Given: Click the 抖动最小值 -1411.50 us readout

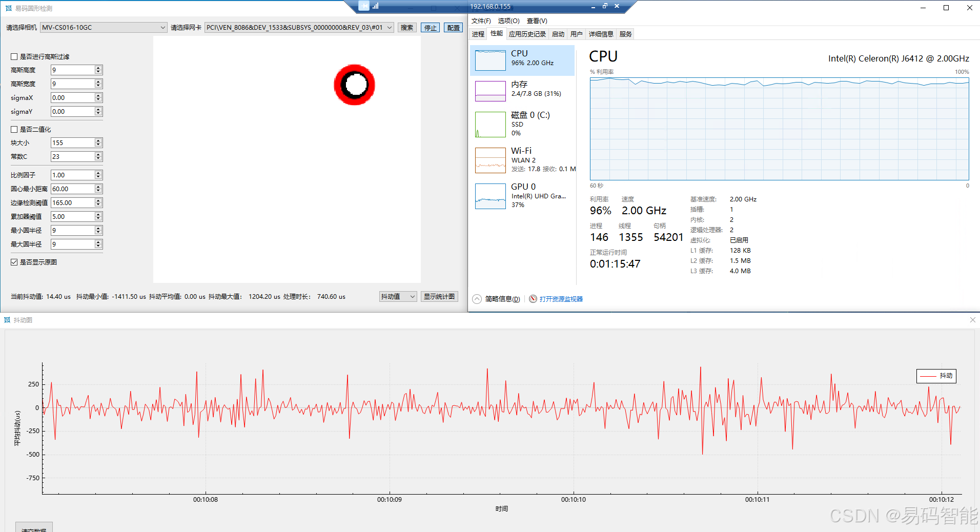Looking at the screenshot, I should pyautogui.click(x=111, y=296).
